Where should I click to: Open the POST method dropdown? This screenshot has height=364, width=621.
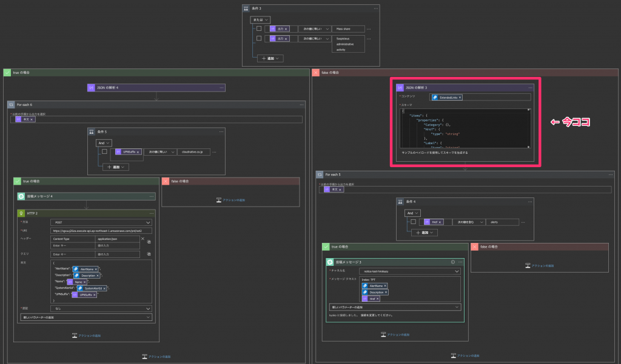pyautogui.click(x=101, y=222)
